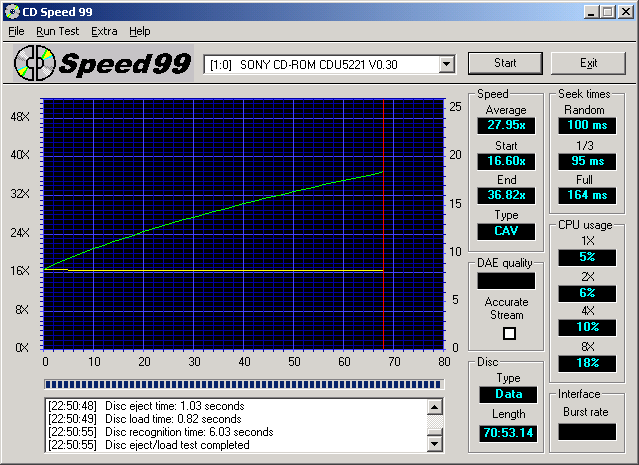Toggle the Accurate Stream checkbox

[509, 333]
